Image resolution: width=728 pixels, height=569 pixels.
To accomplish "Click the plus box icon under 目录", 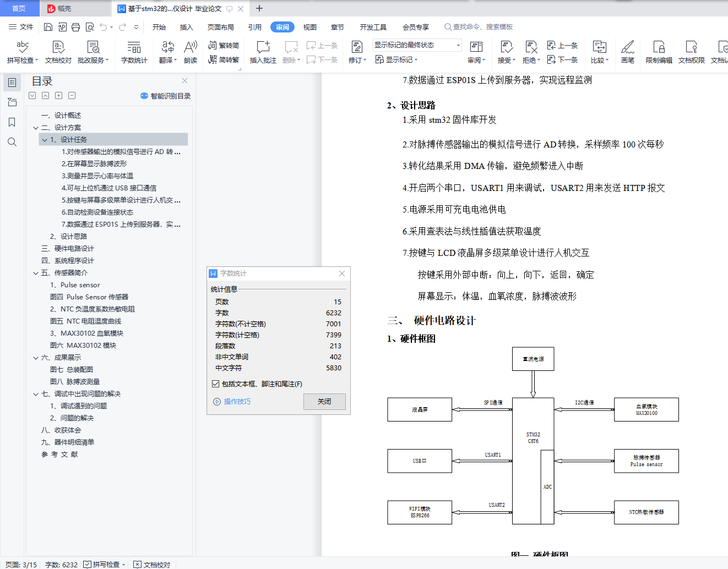I will coord(59,96).
